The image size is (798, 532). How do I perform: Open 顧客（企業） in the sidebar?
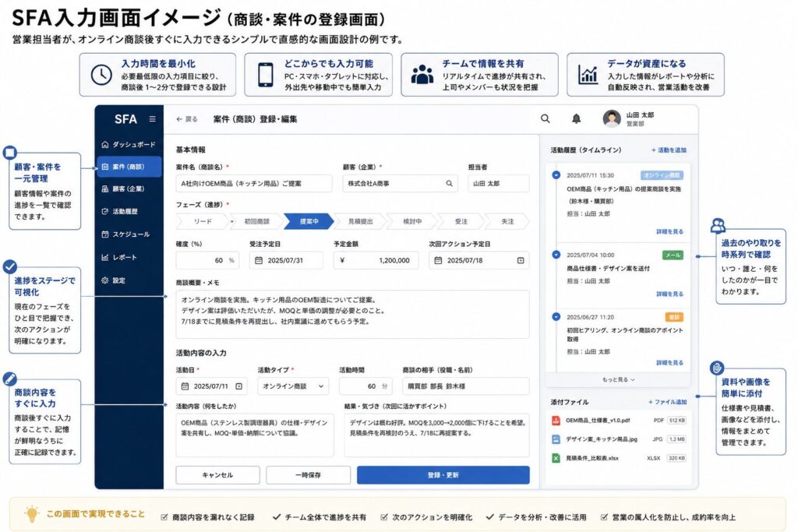[x=129, y=188]
